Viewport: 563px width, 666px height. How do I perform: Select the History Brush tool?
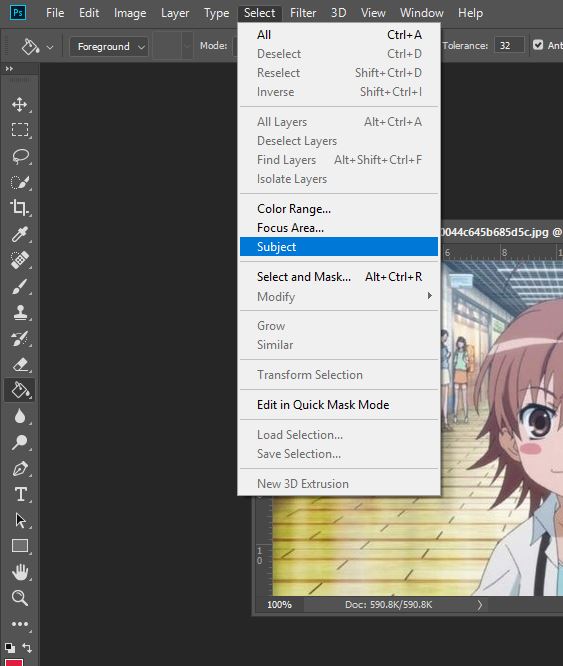(20, 339)
